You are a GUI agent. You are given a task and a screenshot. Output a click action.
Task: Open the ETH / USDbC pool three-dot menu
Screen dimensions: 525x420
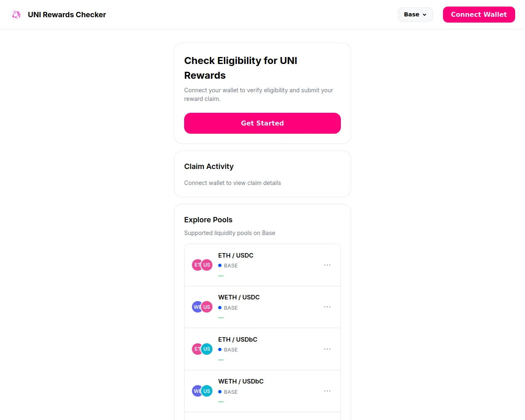click(x=327, y=349)
